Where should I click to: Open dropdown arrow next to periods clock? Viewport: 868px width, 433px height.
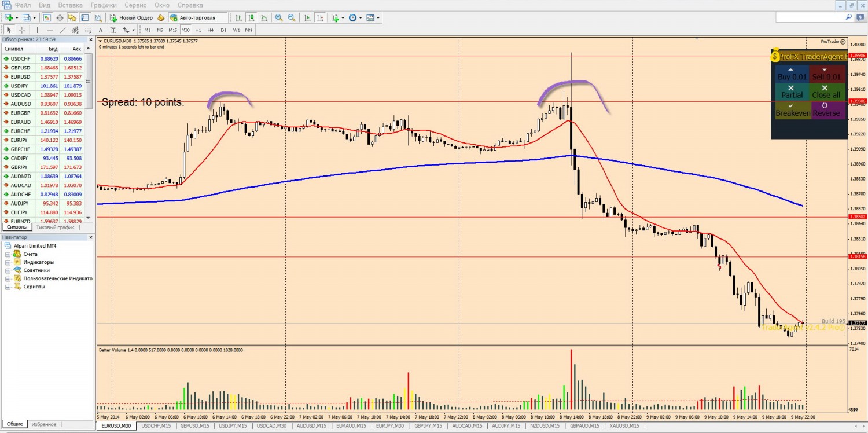click(x=361, y=18)
